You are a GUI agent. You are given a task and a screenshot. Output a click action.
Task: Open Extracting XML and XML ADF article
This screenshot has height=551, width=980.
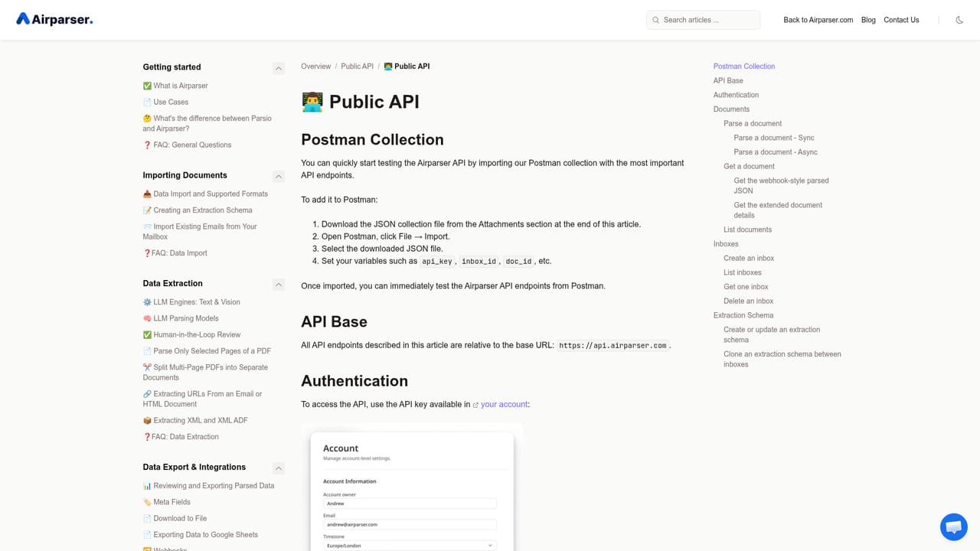point(195,420)
